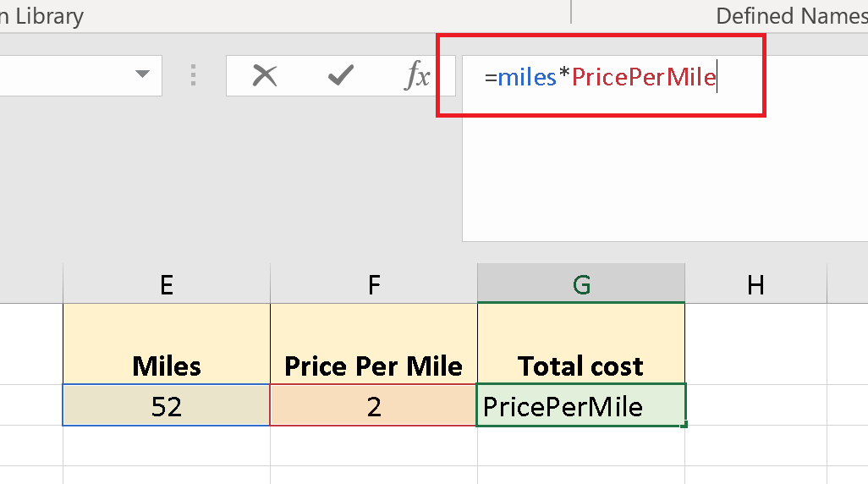Open Insert Function via the fx icon

tap(417, 76)
